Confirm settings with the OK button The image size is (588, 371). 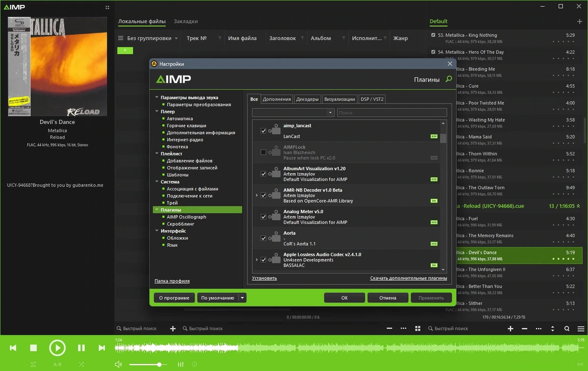(x=344, y=297)
